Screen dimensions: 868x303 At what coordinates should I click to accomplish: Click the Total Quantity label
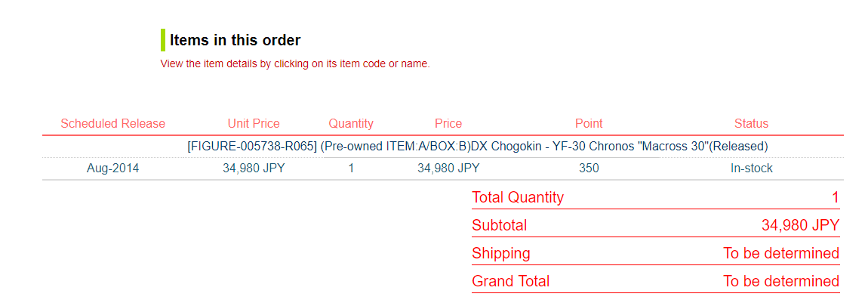click(x=518, y=197)
